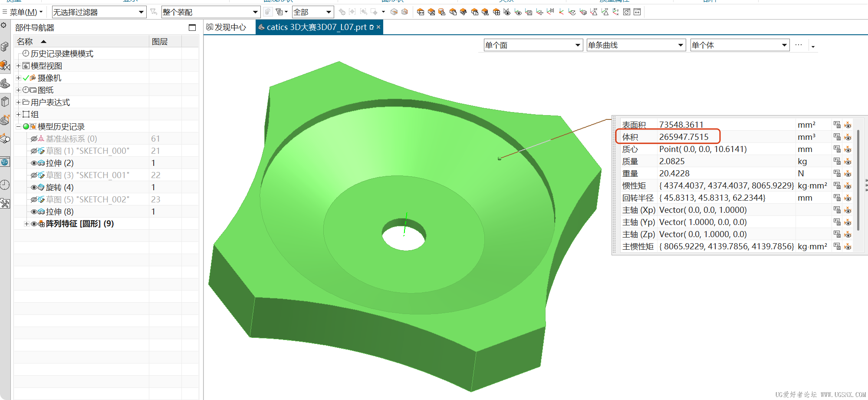This screenshot has height=400, width=868.
Task: Open the 无选择过滤器 dropdown
Action: point(99,12)
